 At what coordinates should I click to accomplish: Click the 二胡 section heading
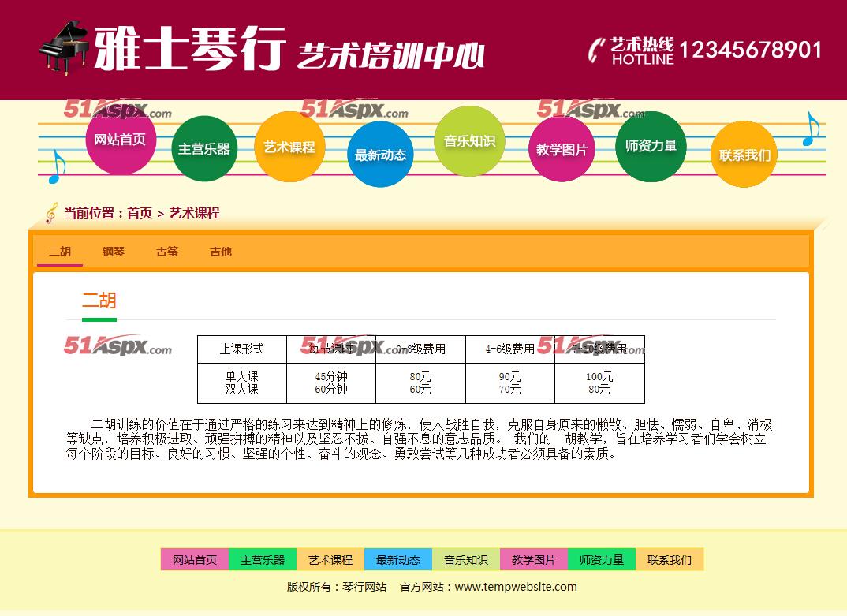tap(99, 301)
